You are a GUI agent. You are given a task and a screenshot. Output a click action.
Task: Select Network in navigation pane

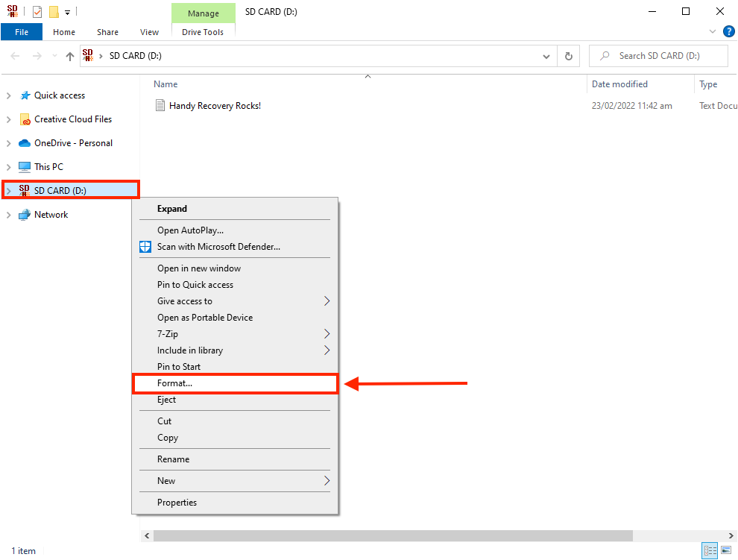coord(51,215)
